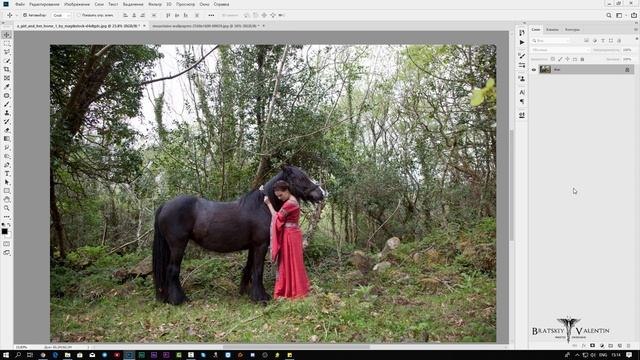Toggle the pixel layer filter icon

point(586,40)
